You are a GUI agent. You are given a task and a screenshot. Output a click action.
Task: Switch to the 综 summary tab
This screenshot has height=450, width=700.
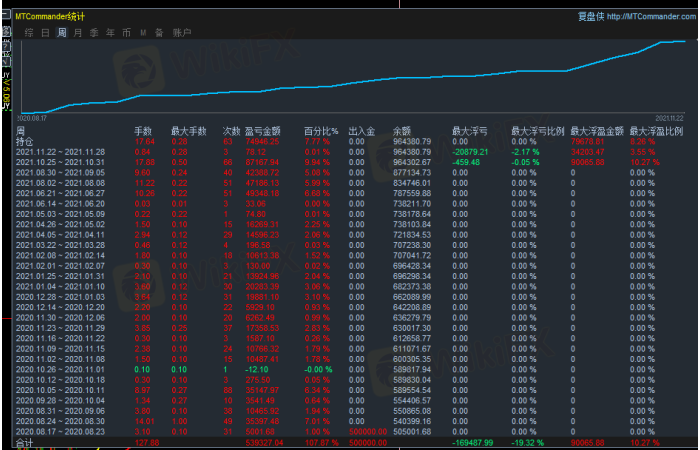tap(30, 33)
